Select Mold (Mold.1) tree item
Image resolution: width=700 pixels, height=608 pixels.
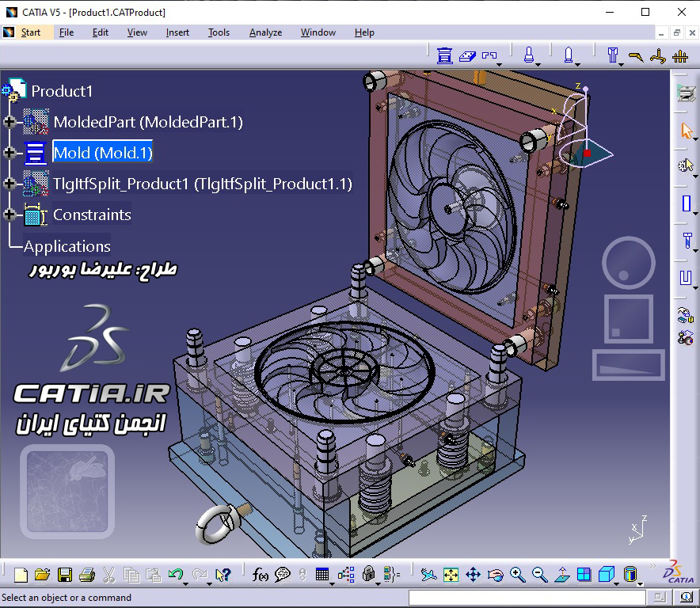click(103, 153)
